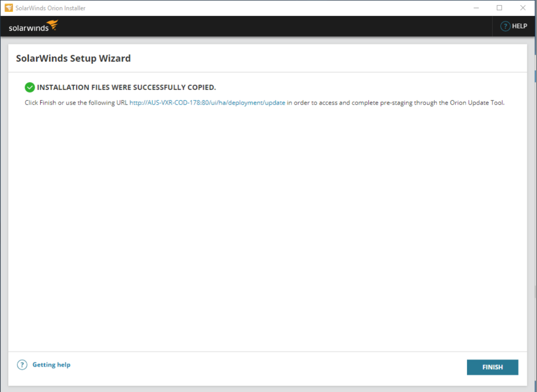Close the SolarWinds Orion Installer window
This screenshot has height=392, width=537.
point(523,8)
